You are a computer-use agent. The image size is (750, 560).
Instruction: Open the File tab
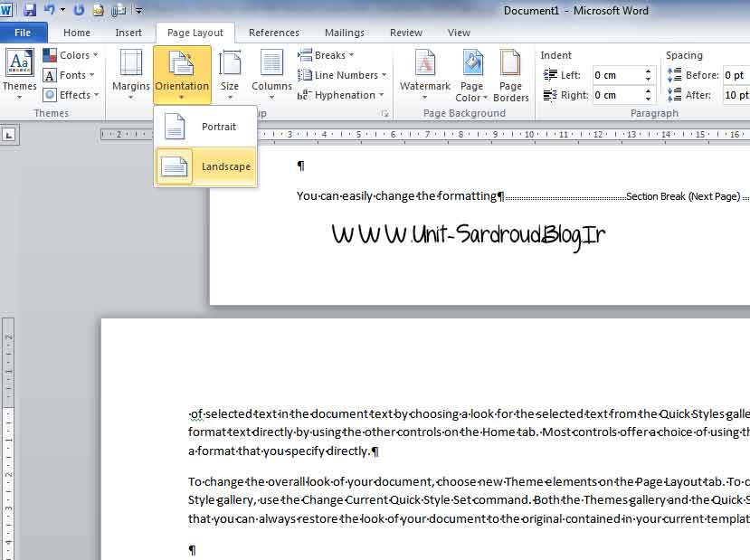pyautogui.click(x=23, y=33)
